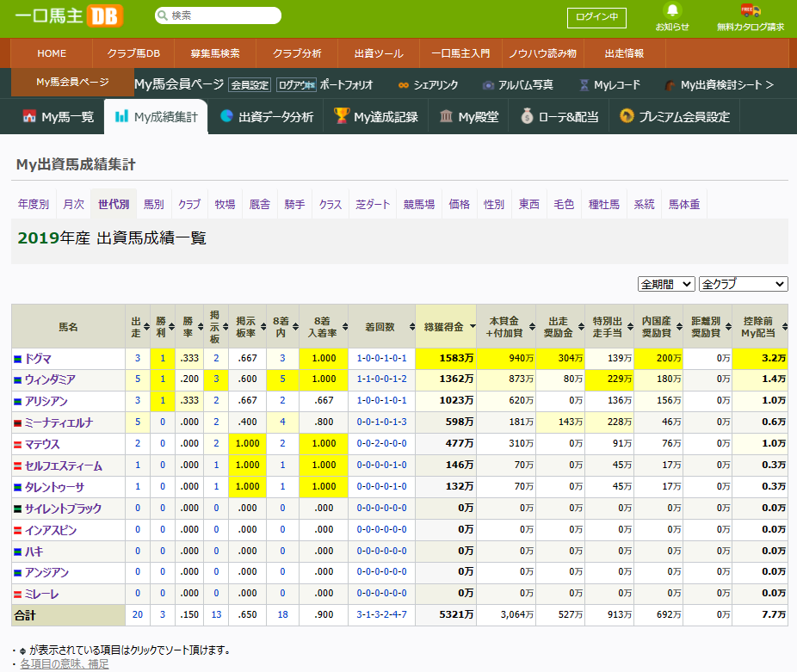
Task: Open クラブ馬DB menu
Action: click(133, 53)
